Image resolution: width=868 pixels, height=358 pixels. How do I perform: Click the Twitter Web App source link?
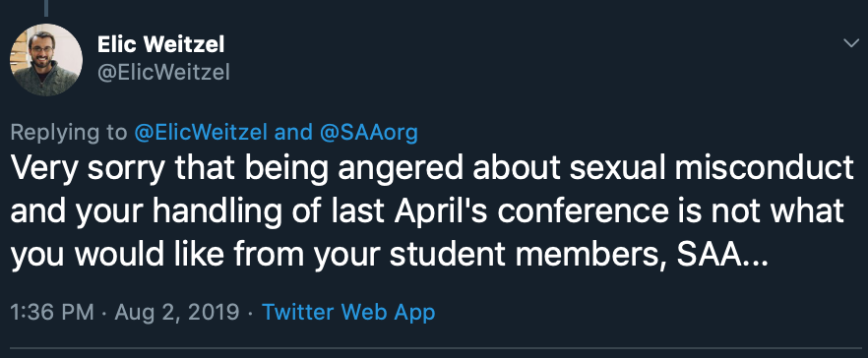point(348,312)
